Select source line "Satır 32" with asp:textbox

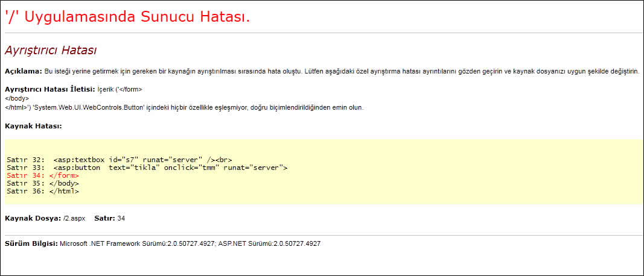120,160
